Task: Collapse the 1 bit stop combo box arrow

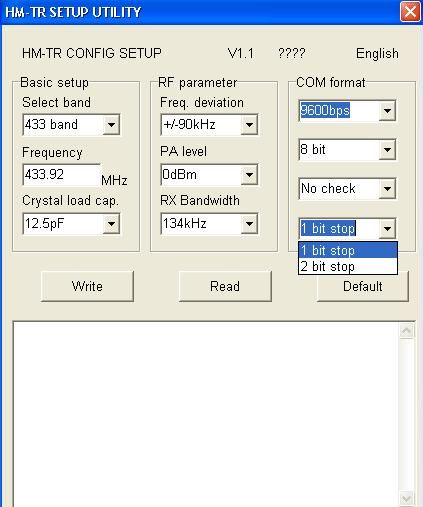Action: click(387, 228)
